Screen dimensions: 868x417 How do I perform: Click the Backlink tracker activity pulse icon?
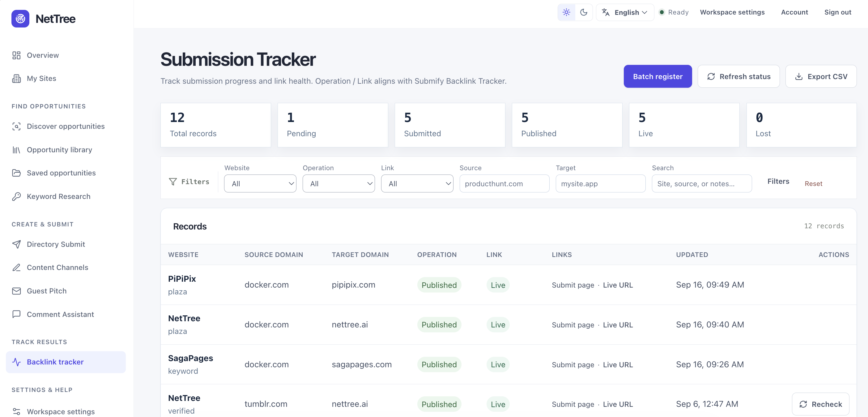[16, 362]
